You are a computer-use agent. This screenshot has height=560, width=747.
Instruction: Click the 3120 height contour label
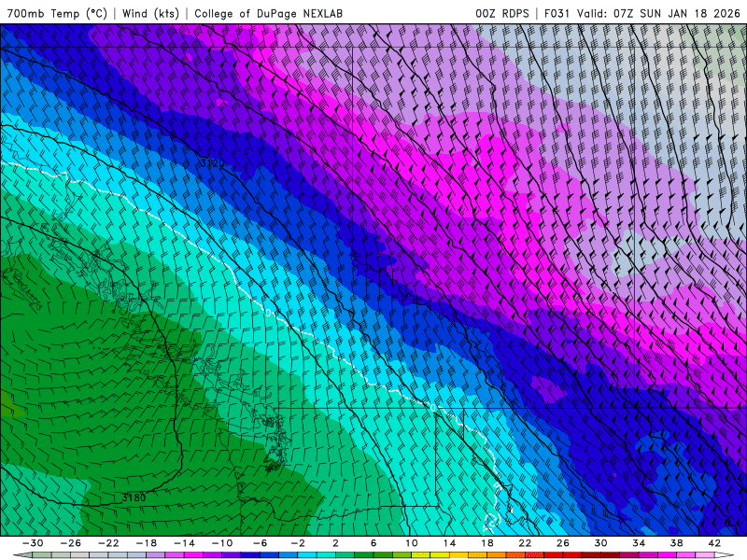tap(213, 163)
